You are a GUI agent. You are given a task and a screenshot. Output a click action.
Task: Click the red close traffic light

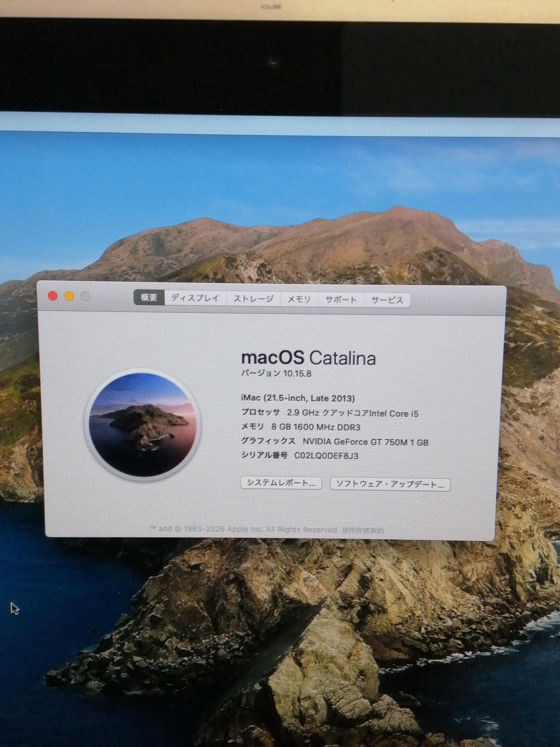click(x=54, y=296)
